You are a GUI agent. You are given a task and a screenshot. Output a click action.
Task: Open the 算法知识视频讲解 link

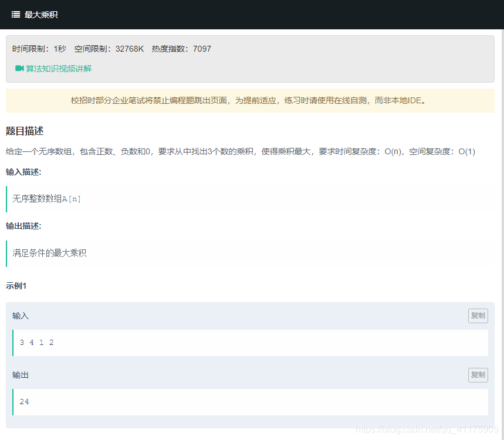[x=59, y=69]
